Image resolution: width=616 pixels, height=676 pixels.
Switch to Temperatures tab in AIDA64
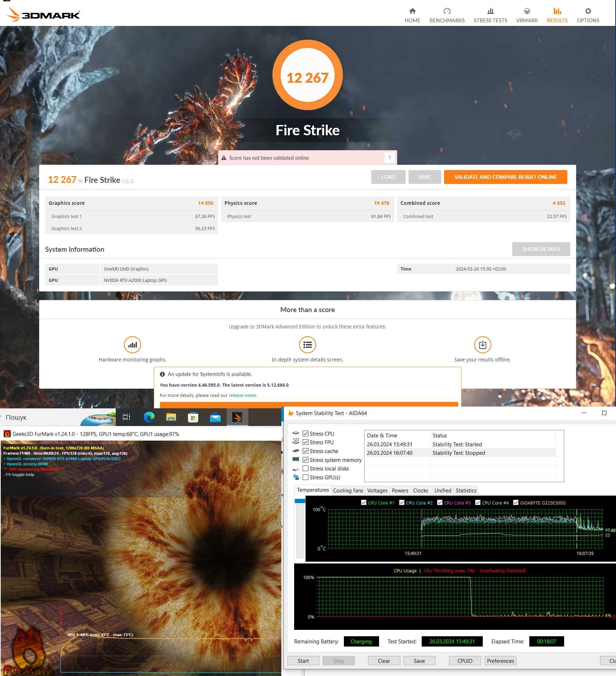coord(313,490)
